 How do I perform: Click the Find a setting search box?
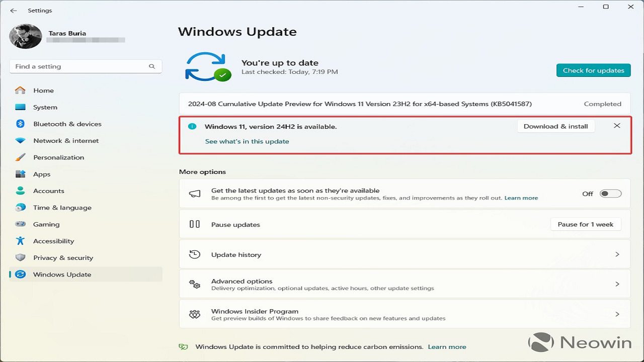click(x=86, y=66)
